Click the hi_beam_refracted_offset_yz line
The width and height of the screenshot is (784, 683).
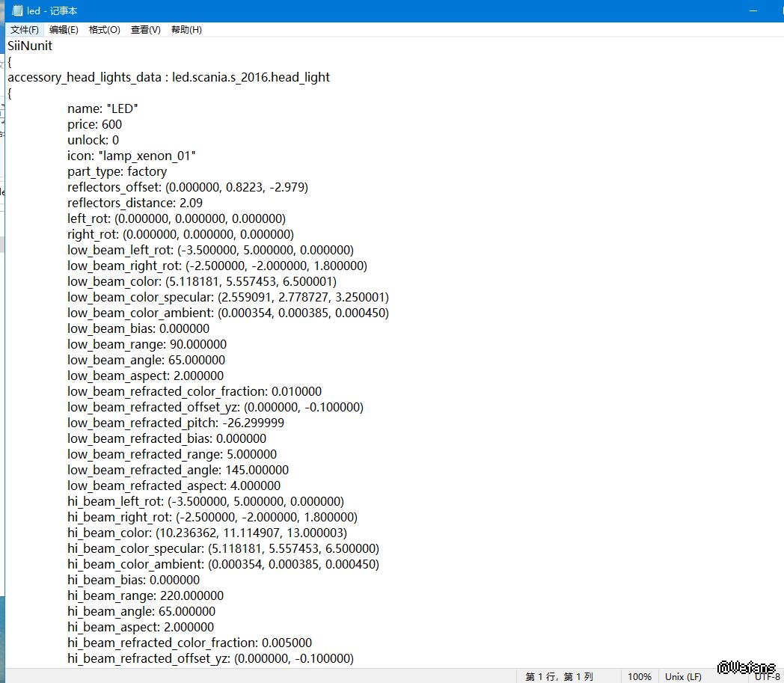point(210,659)
